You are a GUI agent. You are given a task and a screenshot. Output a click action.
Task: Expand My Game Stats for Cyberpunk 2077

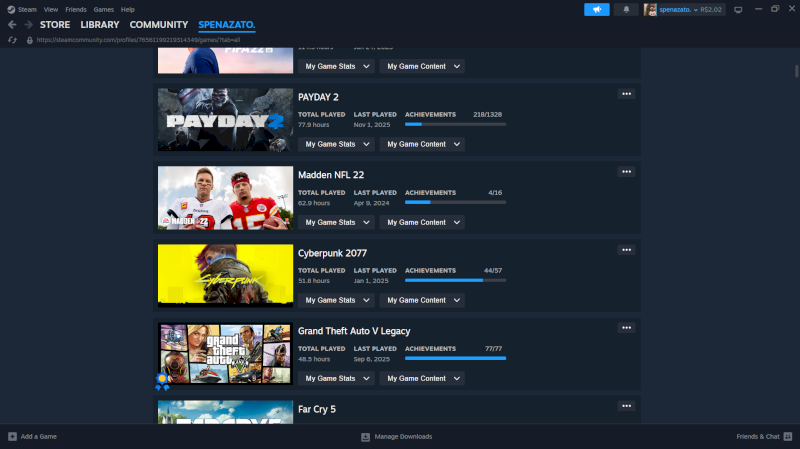tap(336, 301)
